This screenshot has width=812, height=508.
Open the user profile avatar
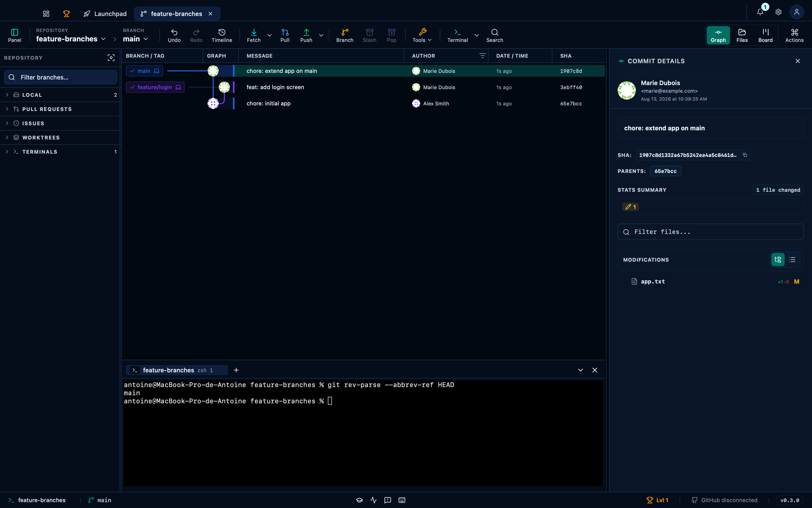[x=797, y=12]
